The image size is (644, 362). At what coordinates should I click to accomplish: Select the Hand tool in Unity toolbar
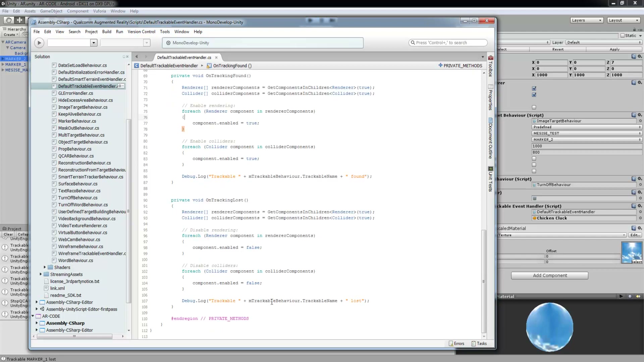click(9, 20)
